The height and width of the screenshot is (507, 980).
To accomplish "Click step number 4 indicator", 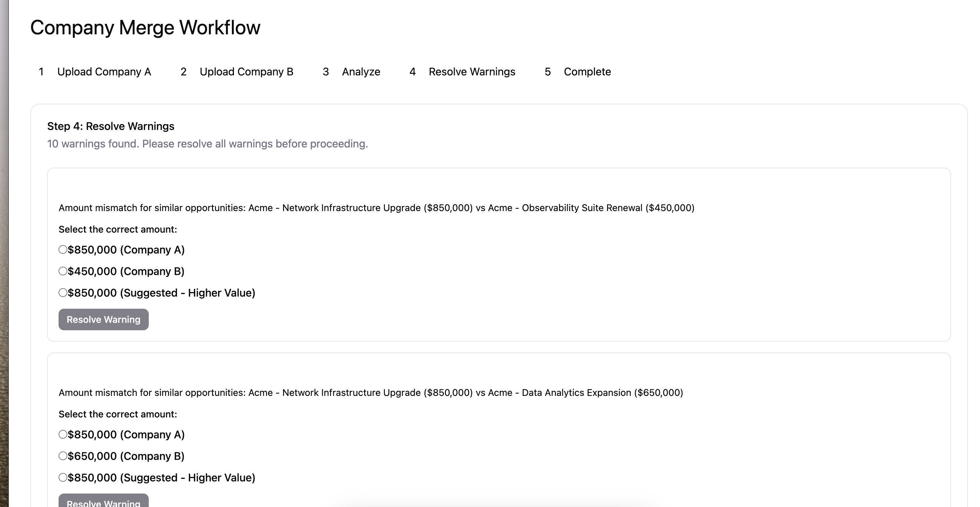I will coord(412,72).
